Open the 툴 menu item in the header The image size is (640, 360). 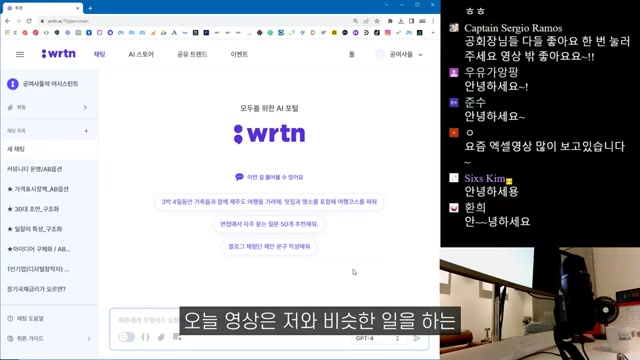tap(351, 54)
